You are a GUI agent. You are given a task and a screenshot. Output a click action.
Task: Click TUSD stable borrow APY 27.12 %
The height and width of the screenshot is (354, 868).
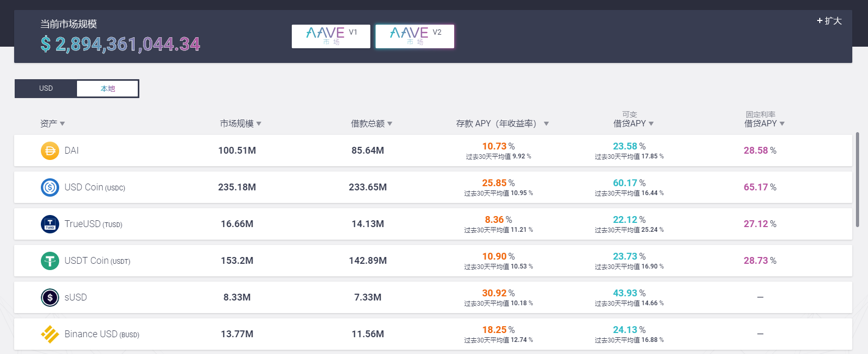click(x=760, y=224)
